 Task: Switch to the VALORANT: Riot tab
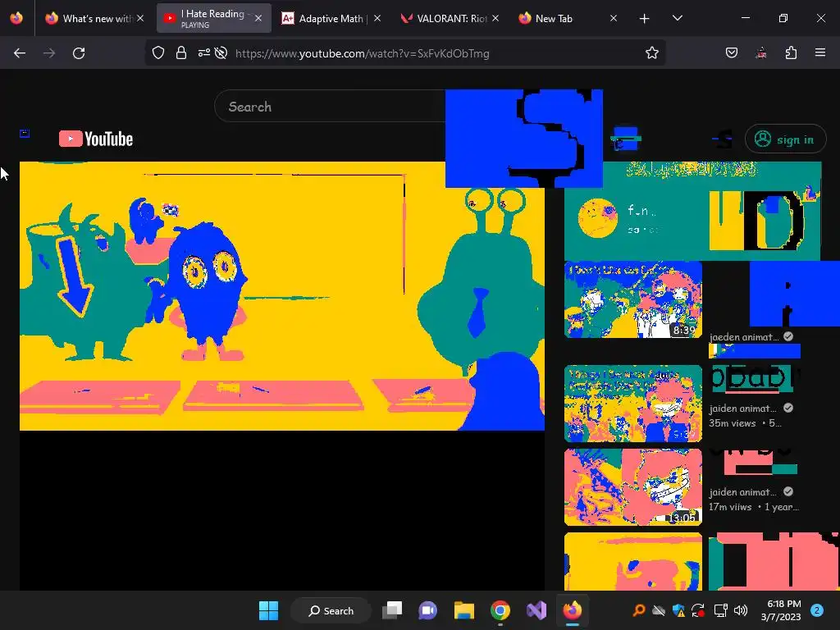tap(450, 18)
